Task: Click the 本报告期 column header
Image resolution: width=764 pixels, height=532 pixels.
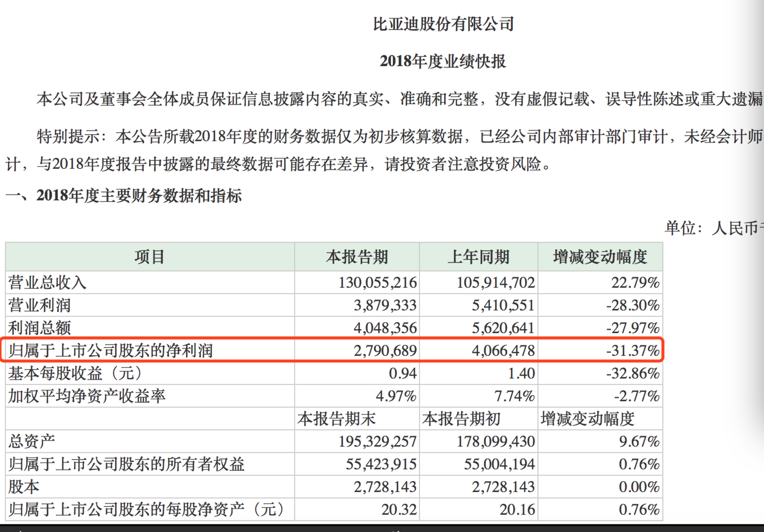Action: coord(357,257)
